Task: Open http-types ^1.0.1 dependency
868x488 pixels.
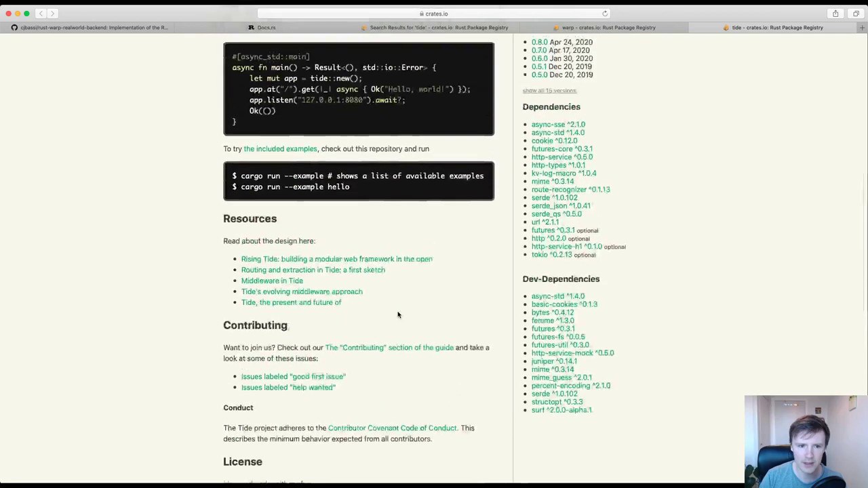Action: pos(557,165)
